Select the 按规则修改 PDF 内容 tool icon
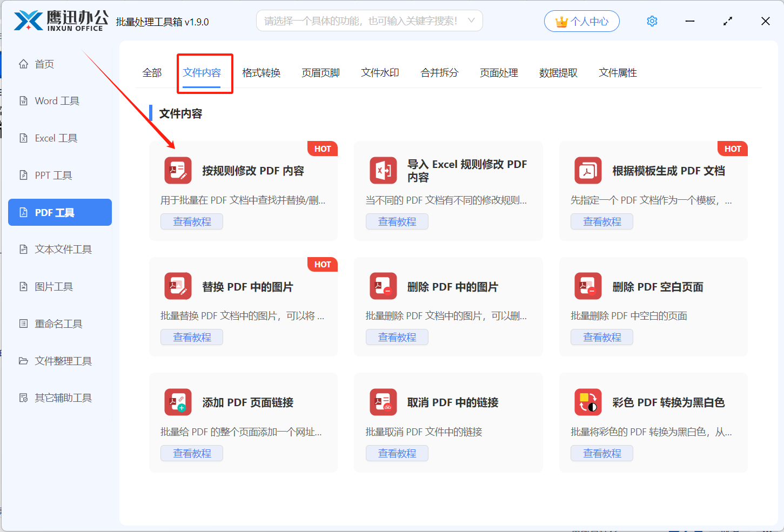Screen dimensions: 784x532 (x=178, y=170)
